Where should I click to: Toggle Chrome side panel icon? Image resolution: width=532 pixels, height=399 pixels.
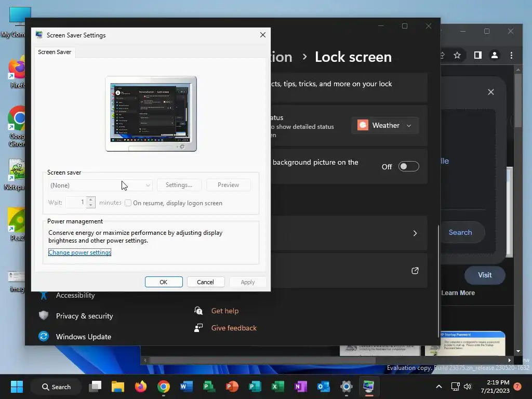click(478, 55)
